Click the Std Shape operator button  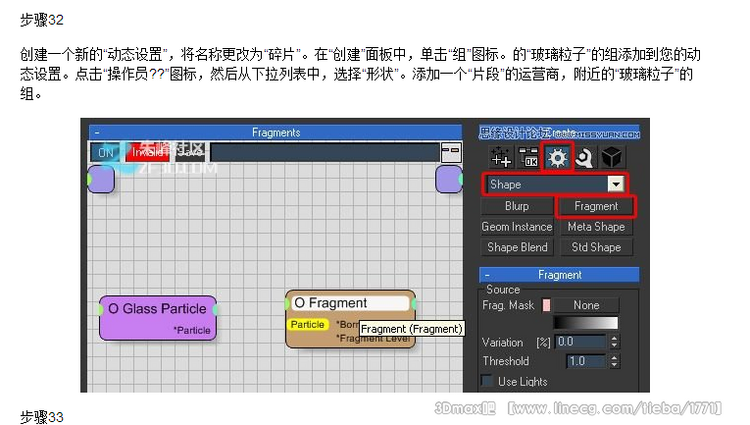(x=596, y=247)
